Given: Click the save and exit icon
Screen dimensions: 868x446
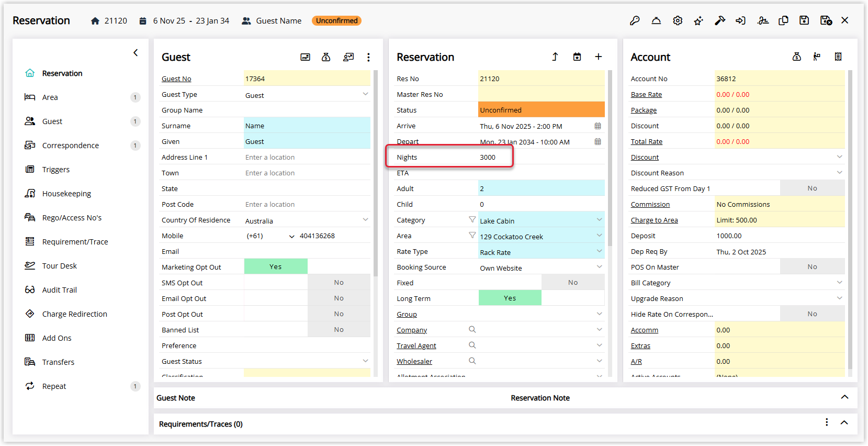Looking at the screenshot, I should [826, 20].
